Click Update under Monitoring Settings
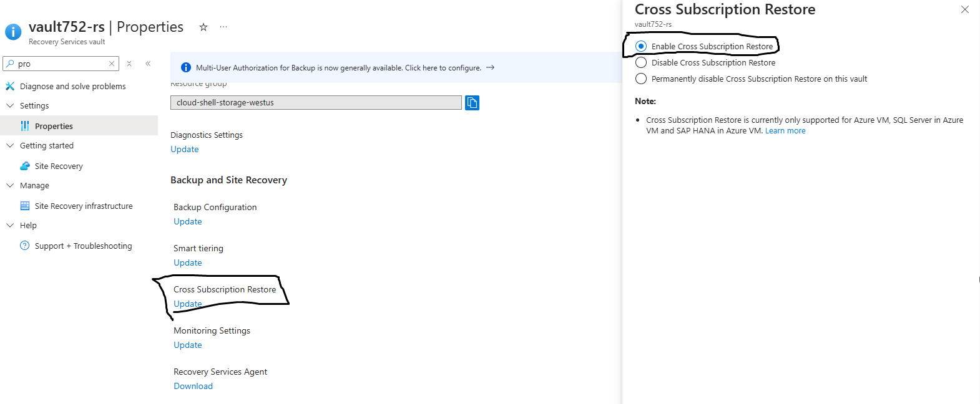This screenshot has height=404, width=980. (188, 345)
